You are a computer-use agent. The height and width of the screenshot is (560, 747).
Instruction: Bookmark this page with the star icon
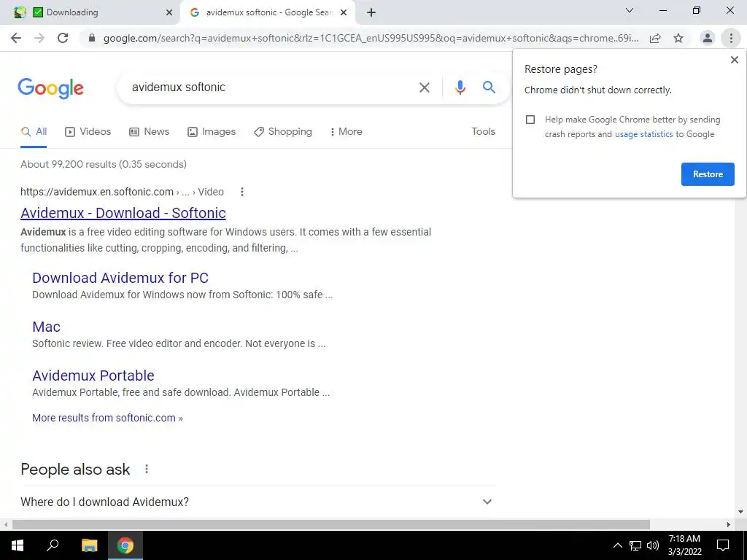678,38
